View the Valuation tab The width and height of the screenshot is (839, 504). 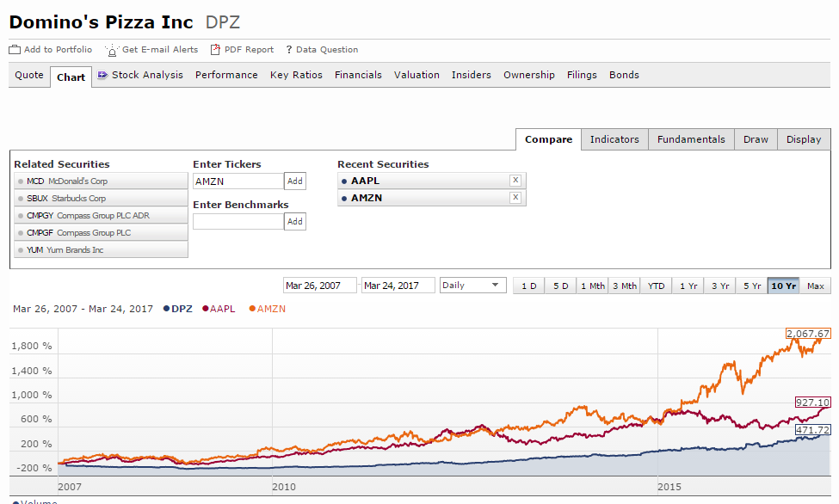[x=416, y=75]
